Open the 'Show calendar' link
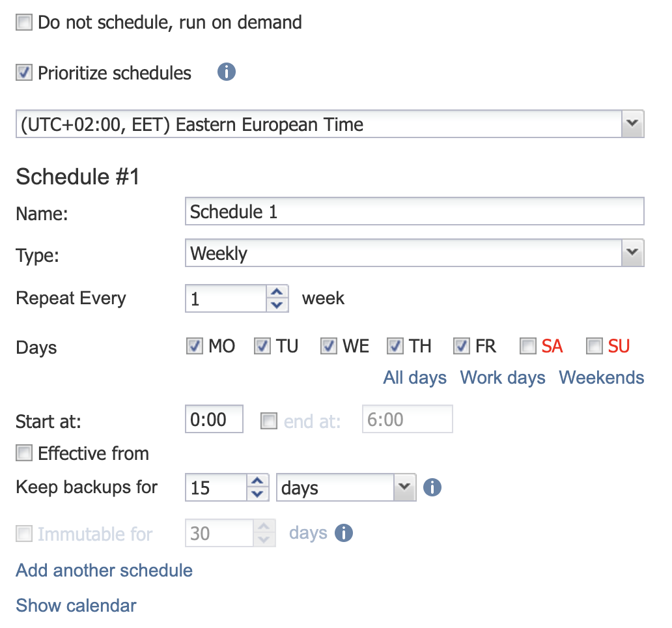Viewport: 672px width, 628px height. point(76,605)
